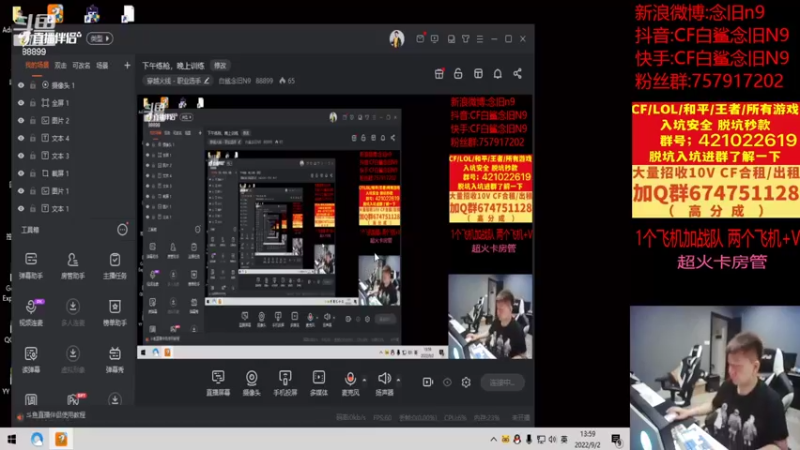800x450 pixels.
Task: Open 读弹幕 tool
Action: 31,359
